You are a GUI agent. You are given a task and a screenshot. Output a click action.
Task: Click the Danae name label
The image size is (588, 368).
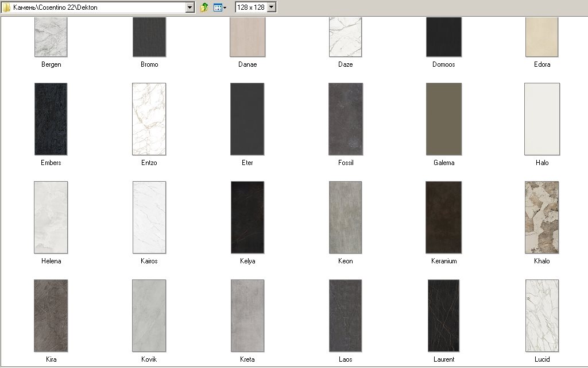pyautogui.click(x=247, y=64)
